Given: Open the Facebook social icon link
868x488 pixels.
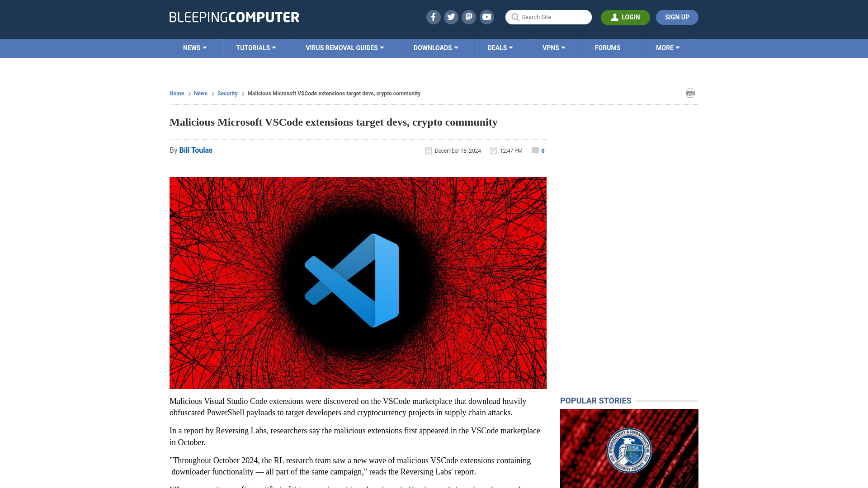Looking at the screenshot, I should tap(434, 17).
